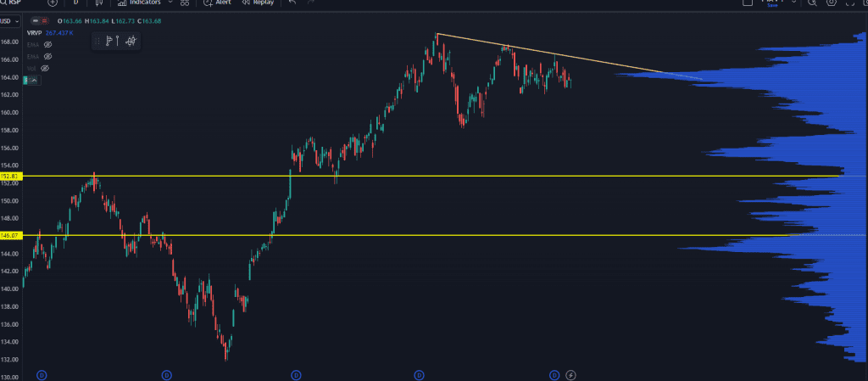Viewport: 868px width, 381px height.
Task: Open the USD currency dropdown
Action: (x=10, y=21)
